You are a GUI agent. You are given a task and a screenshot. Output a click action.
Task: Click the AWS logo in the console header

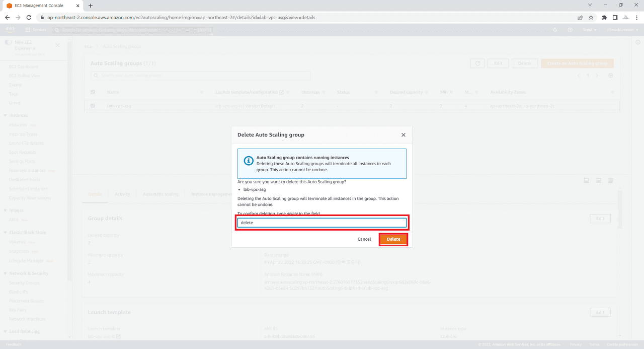(x=11, y=30)
